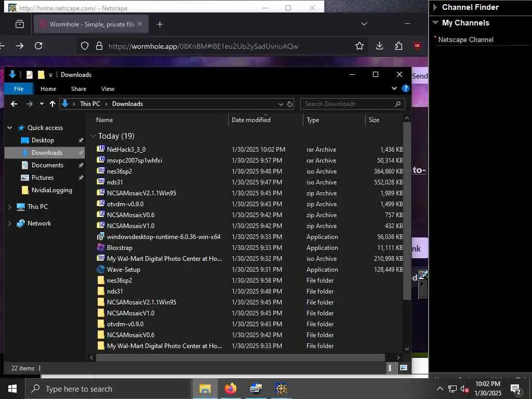Select the Wave-Setup application icon
The height and width of the screenshot is (399, 532).
click(101, 269)
